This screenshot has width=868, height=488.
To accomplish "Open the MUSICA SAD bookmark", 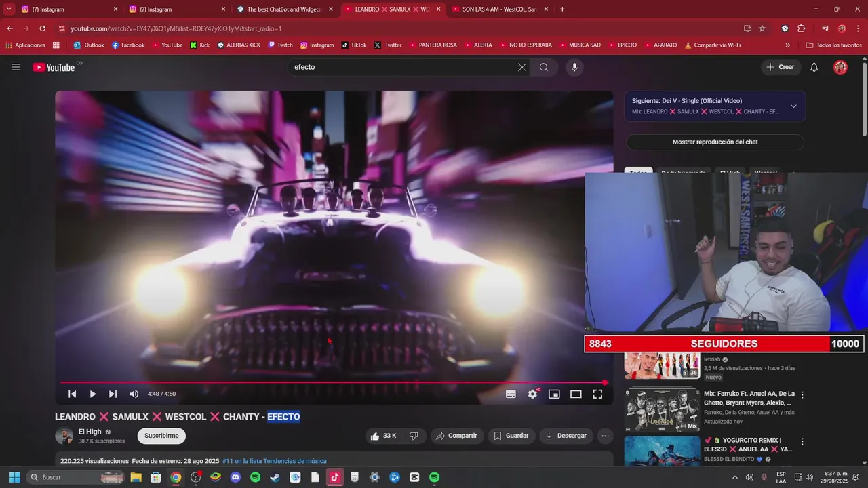I will point(580,45).
